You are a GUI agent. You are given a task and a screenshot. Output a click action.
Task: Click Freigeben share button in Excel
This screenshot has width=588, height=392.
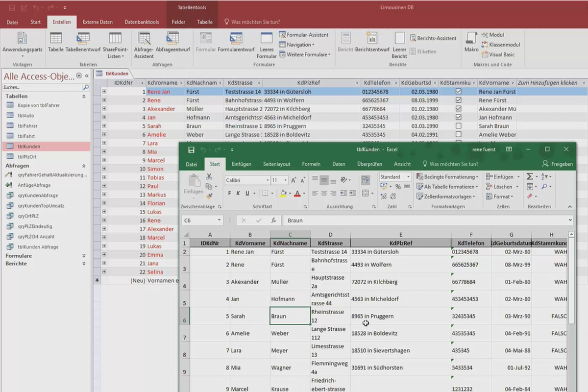(558, 164)
